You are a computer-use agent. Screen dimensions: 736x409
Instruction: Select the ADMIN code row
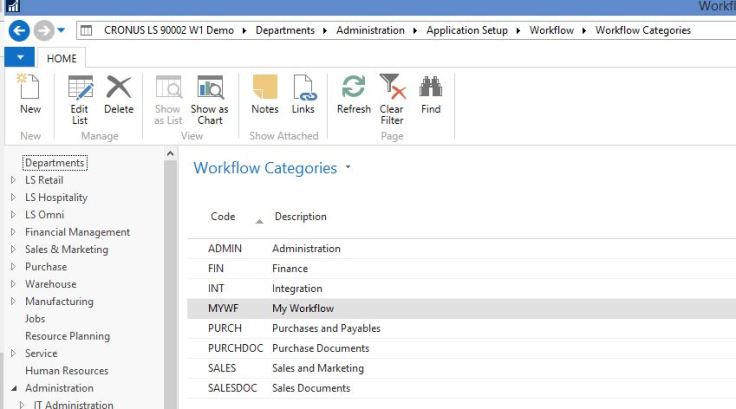[461, 248]
